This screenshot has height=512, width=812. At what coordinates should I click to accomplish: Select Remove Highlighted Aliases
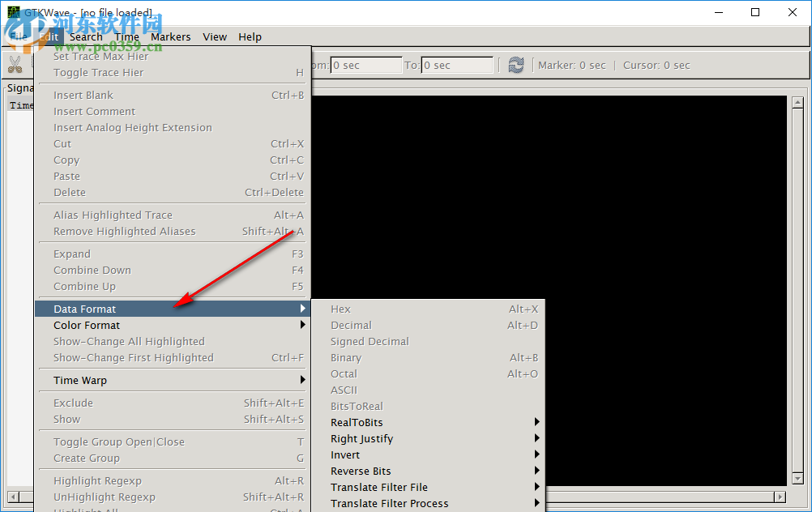[x=173, y=232]
